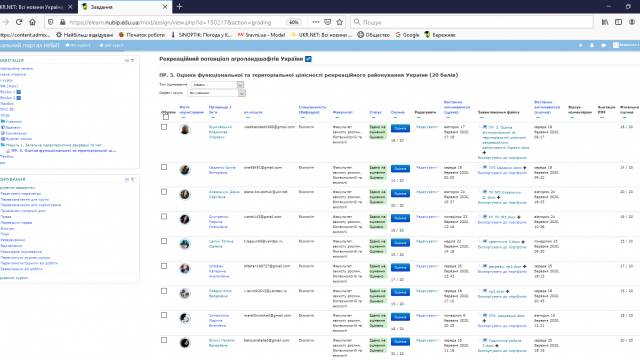Click avatar of Ковальчук Діана

click(x=185, y=195)
